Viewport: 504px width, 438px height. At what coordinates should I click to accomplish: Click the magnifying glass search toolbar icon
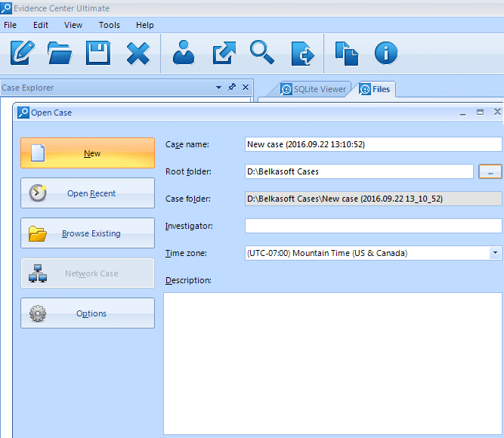tap(262, 52)
